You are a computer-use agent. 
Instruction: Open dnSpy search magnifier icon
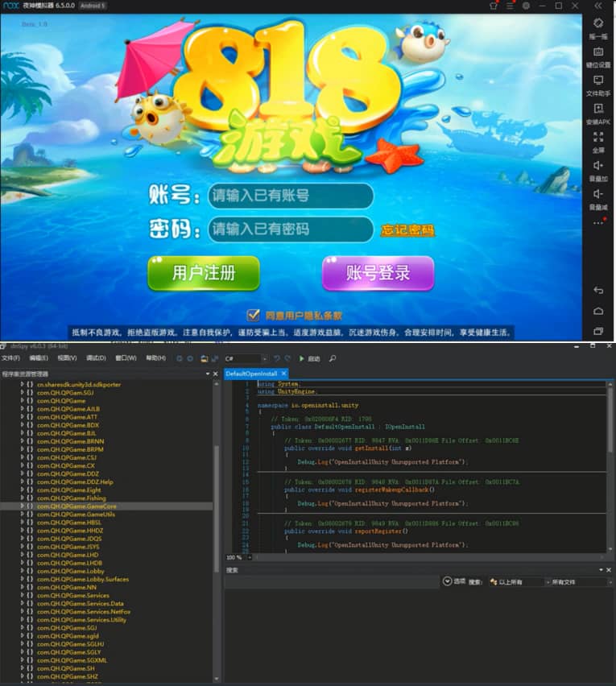tap(333, 358)
